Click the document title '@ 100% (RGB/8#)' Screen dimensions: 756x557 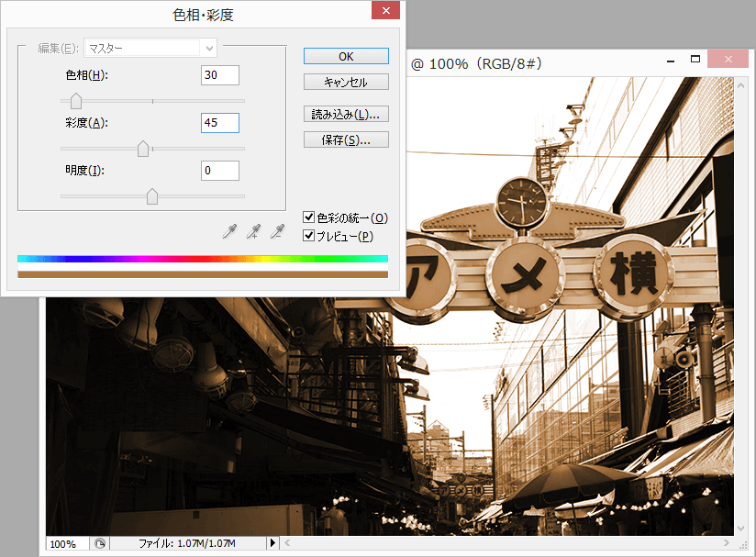coord(476,63)
